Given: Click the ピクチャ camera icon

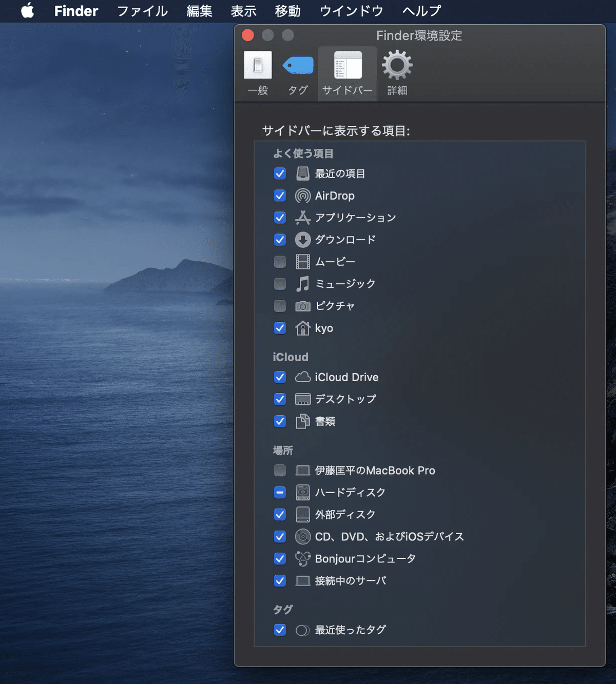Looking at the screenshot, I should click(x=303, y=306).
